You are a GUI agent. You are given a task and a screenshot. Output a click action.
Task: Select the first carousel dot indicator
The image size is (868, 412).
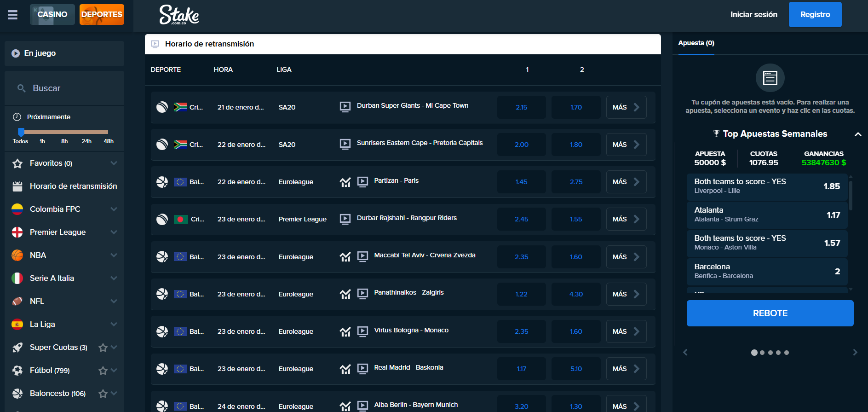tap(754, 353)
